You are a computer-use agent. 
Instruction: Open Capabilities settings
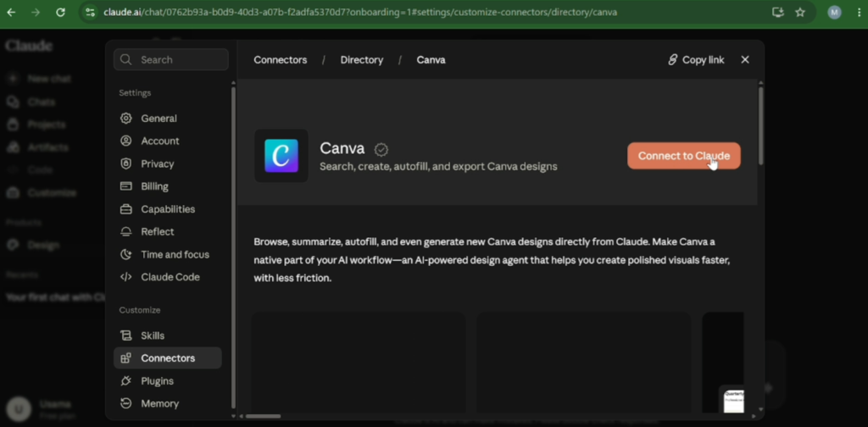(168, 209)
